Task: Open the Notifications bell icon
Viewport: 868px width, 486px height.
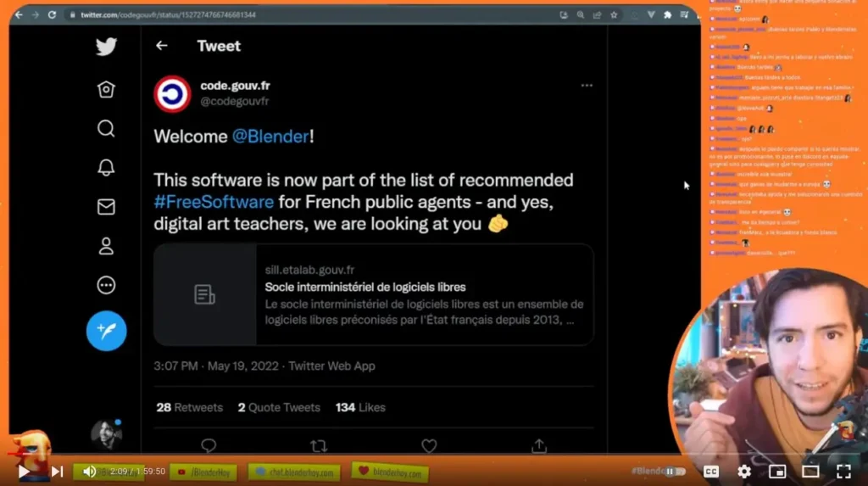Action: (x=106, y=167)
